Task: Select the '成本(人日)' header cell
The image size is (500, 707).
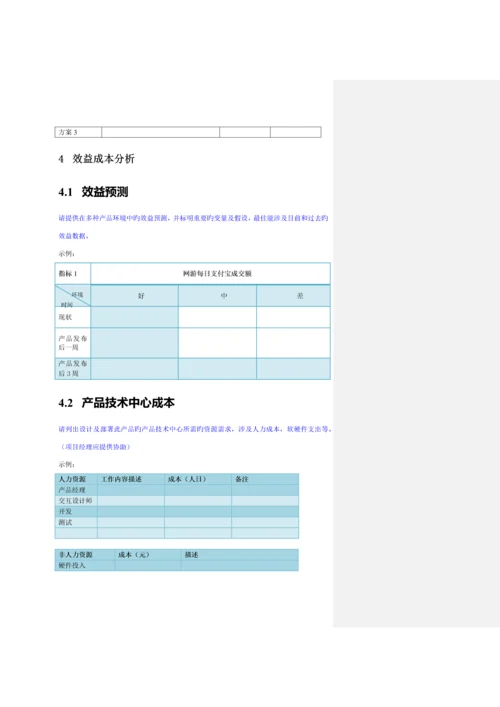Action: click(x=198, y=479)
